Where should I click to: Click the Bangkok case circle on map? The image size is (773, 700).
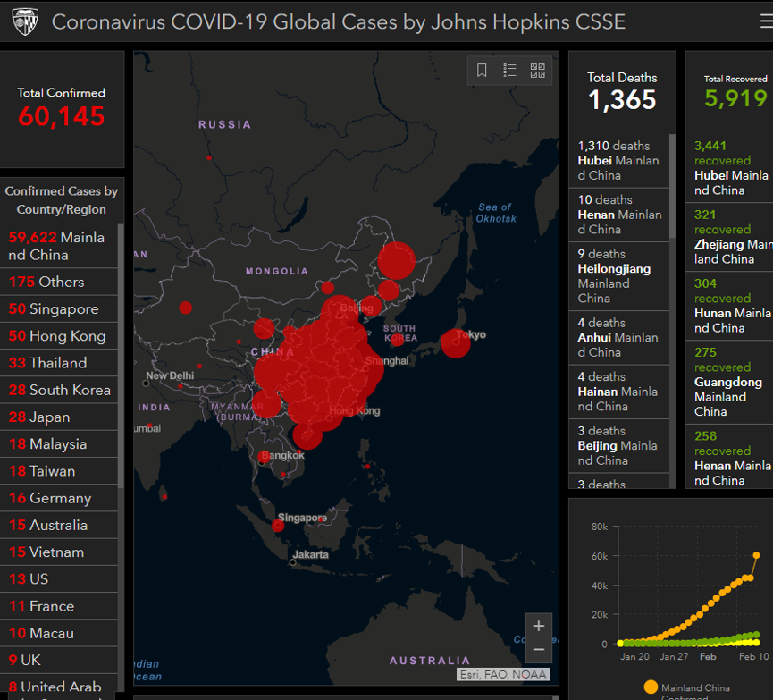pos(264,456)
